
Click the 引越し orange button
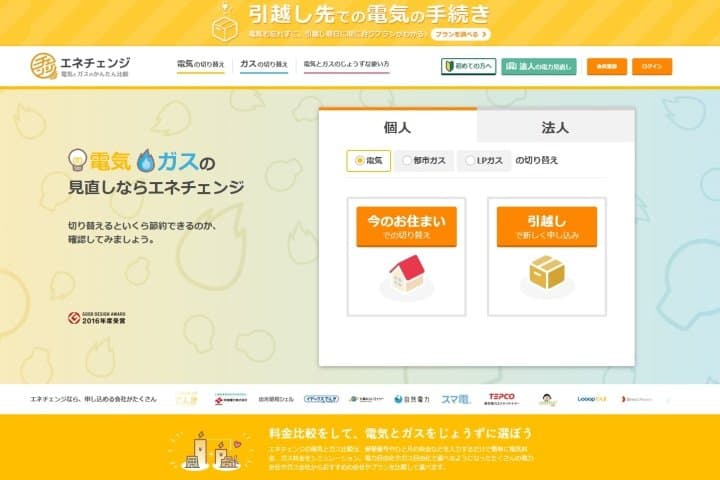click(x=547, y=226)
